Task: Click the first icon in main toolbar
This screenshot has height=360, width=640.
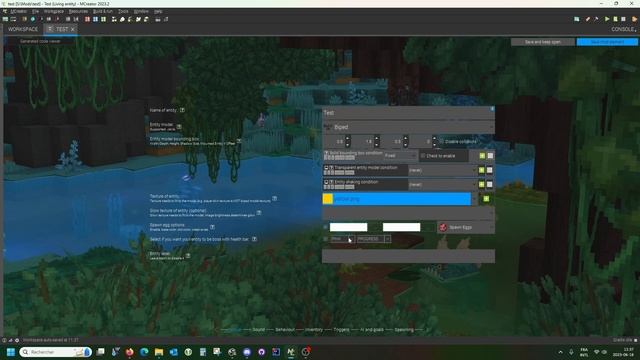Action: [x=5, y=19]
